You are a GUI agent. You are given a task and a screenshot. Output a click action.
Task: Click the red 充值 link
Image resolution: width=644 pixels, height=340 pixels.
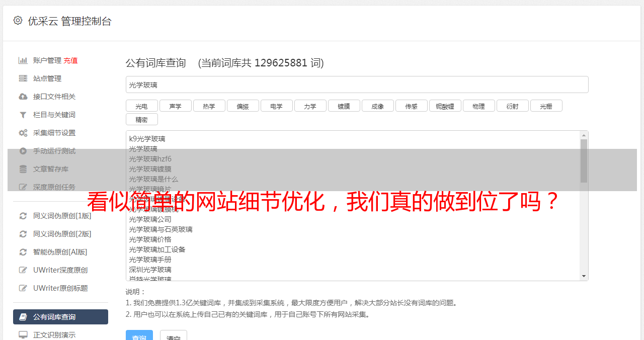[x=70, y=60]
